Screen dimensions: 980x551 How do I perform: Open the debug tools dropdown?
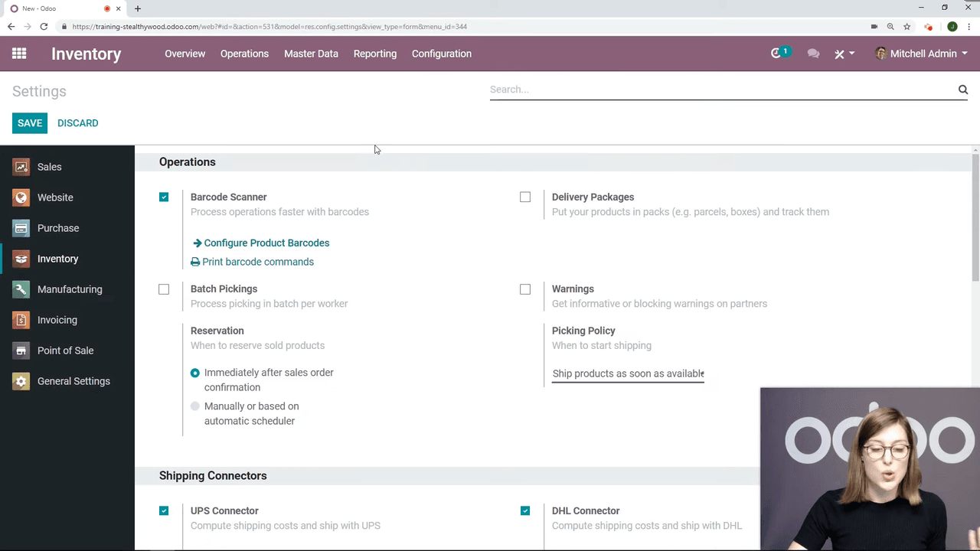[844, 54]
